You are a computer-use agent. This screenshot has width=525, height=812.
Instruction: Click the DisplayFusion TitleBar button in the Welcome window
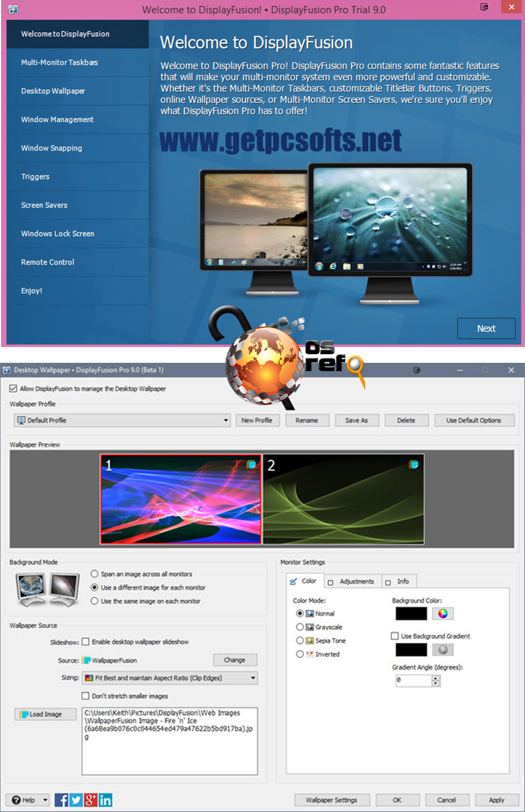[x=484, y=9]
